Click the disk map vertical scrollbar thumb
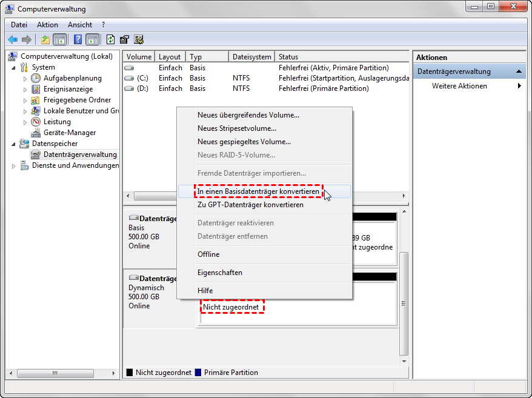Image resolution: width=532 pixels, height=398 pixels. [404, 303]
